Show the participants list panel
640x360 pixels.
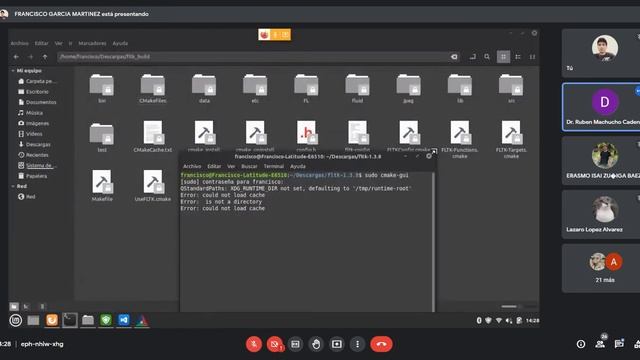click(x=600, y=344)
